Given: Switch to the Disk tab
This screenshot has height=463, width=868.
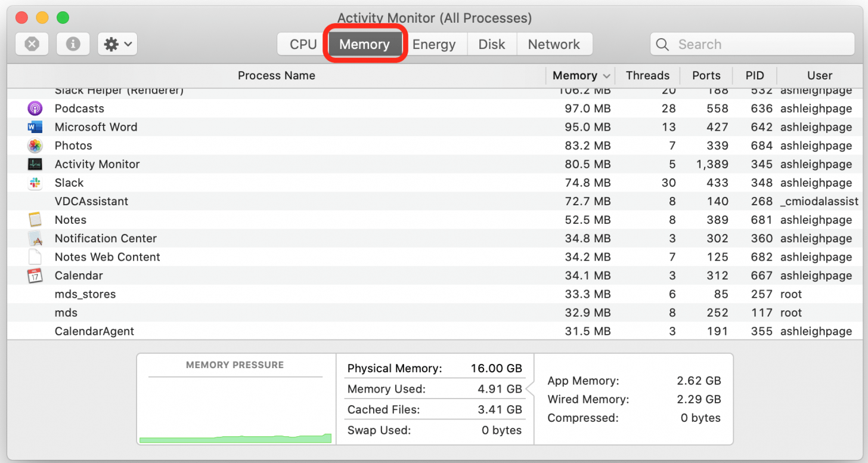Looking at the screenshot, I should click(x=491, y=44).
